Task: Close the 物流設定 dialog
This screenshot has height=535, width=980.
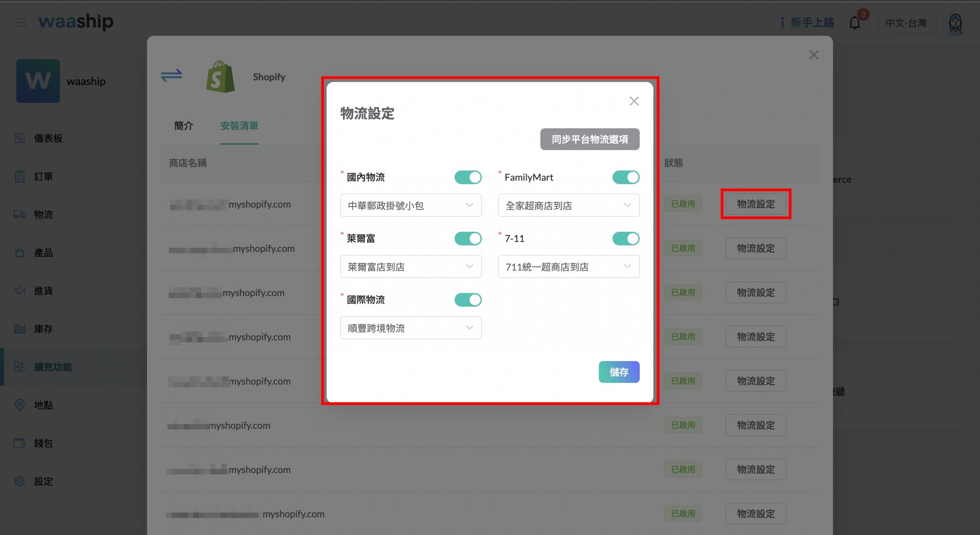Action: coord(634,101)
